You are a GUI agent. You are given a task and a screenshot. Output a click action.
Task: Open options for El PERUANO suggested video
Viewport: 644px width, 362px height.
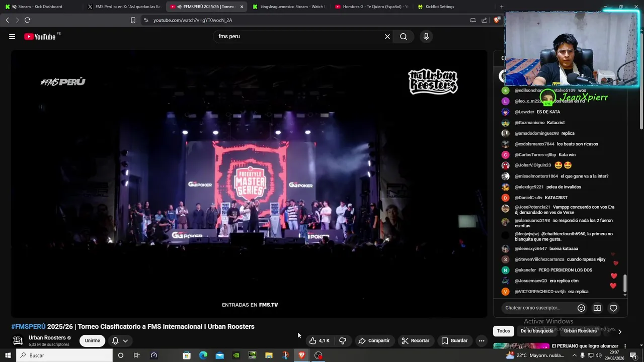point(625,346)
